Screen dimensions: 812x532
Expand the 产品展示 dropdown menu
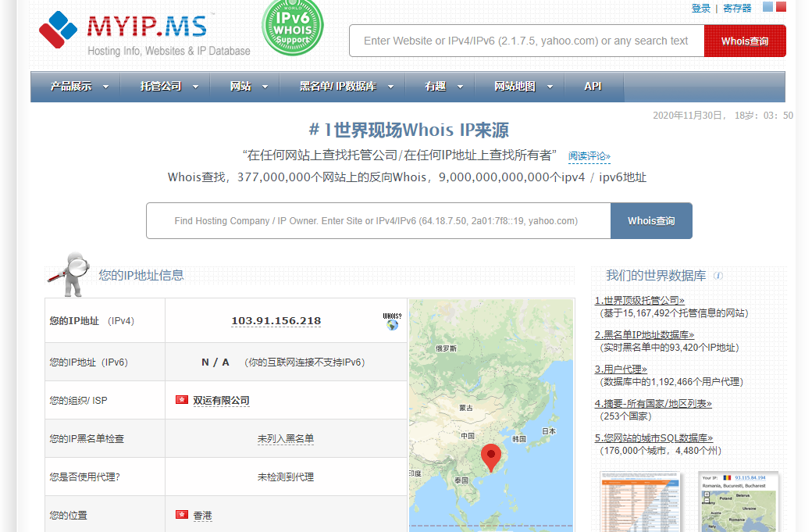[x=79, y=87]
